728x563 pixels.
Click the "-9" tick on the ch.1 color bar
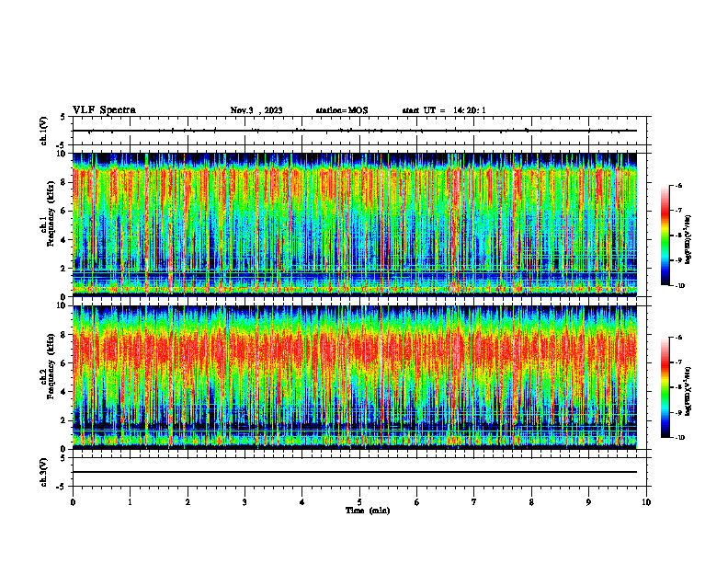click(678, 260)
